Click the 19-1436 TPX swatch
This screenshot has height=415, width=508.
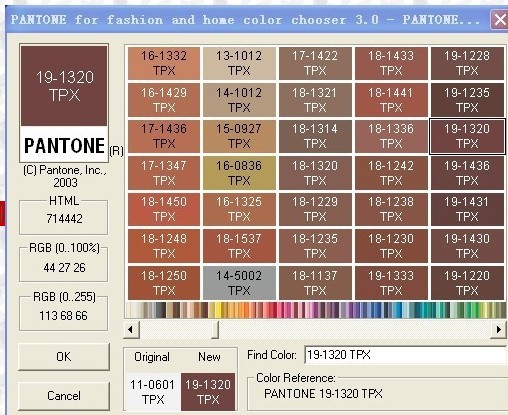pyautogui.click(x=467, y=173)
